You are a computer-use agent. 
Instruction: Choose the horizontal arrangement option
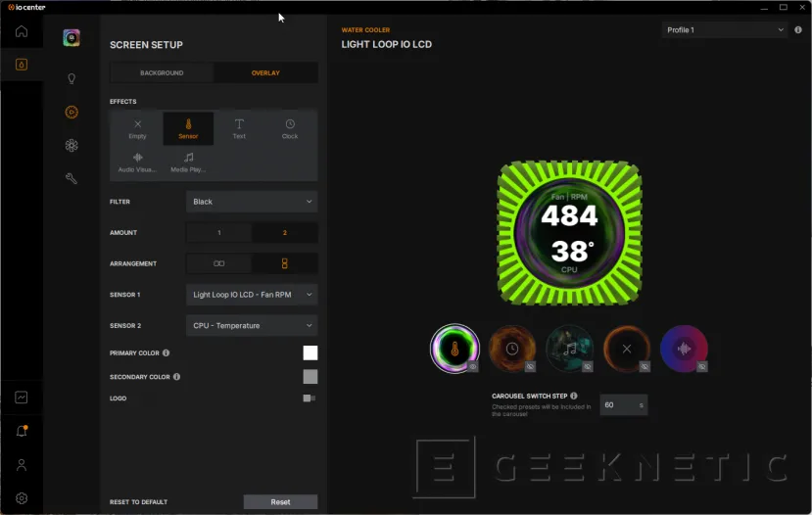tap(219, 263)
